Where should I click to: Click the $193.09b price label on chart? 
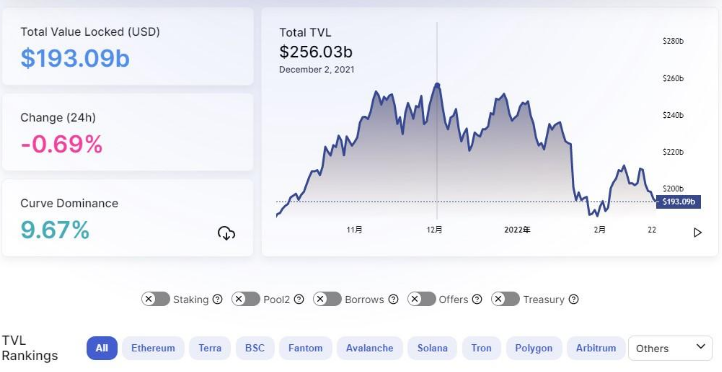click(678, 202)
